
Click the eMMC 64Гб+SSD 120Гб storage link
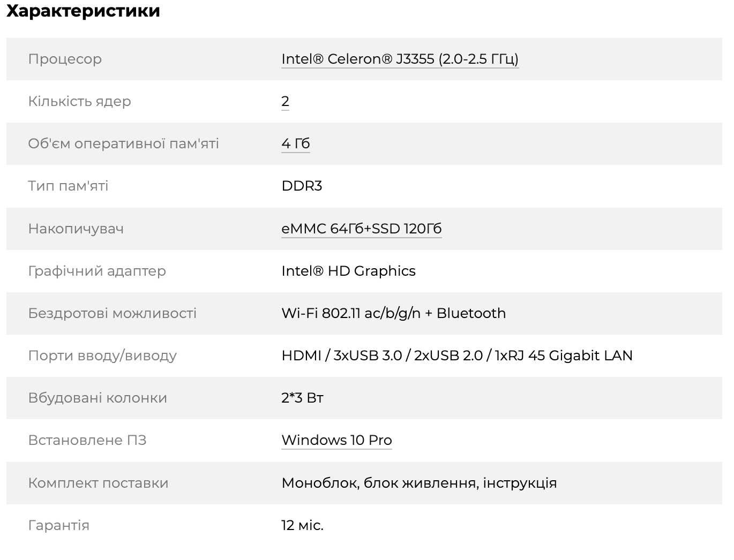point(362,229)
